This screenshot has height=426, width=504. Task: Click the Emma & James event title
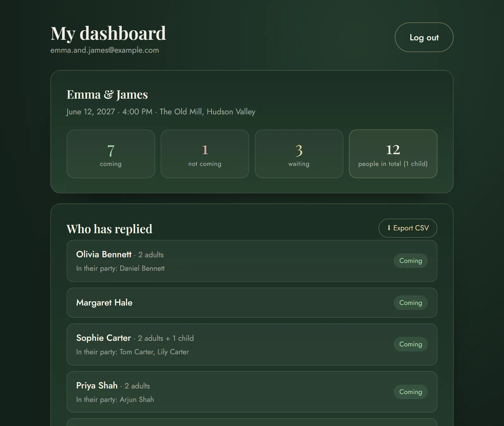point(107,95)
